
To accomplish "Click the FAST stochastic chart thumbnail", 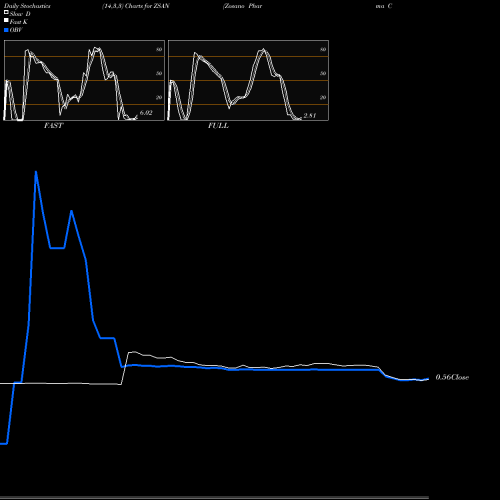I will (x=84, y=80).
